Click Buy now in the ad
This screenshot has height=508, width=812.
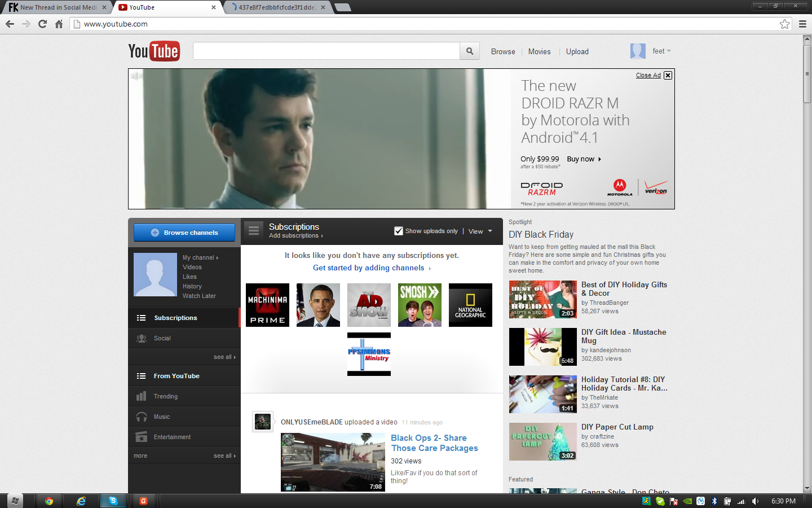coord(584,159)
